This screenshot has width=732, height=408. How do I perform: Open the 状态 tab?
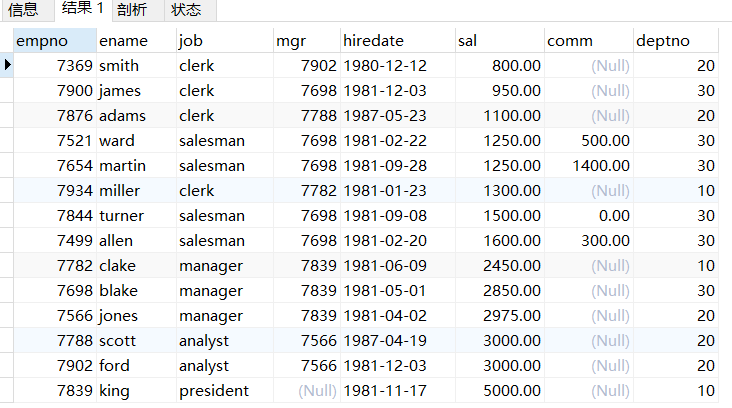tap(185, 10)
